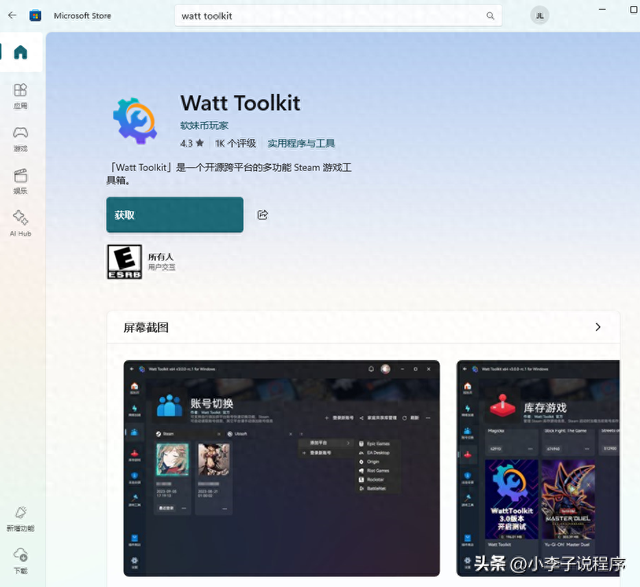
Task: Share the app with share icon
Action: [x=262, y=215]
